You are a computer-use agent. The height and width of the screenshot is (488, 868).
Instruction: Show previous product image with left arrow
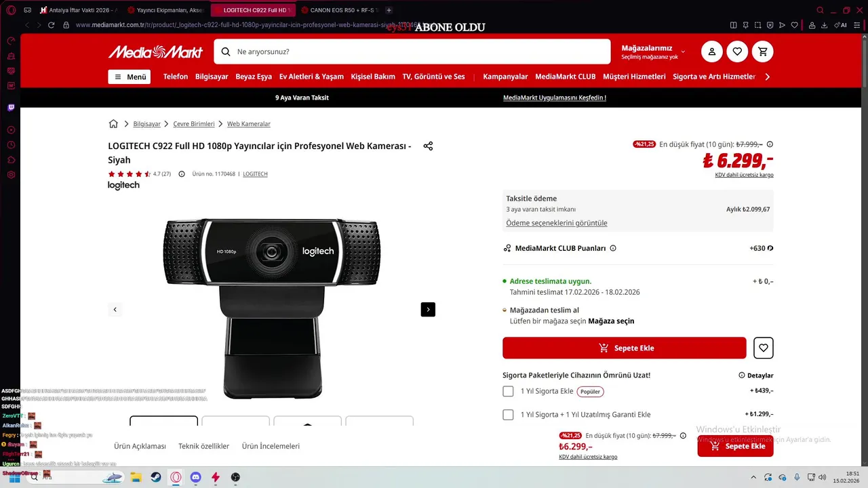tap(115, 309)
